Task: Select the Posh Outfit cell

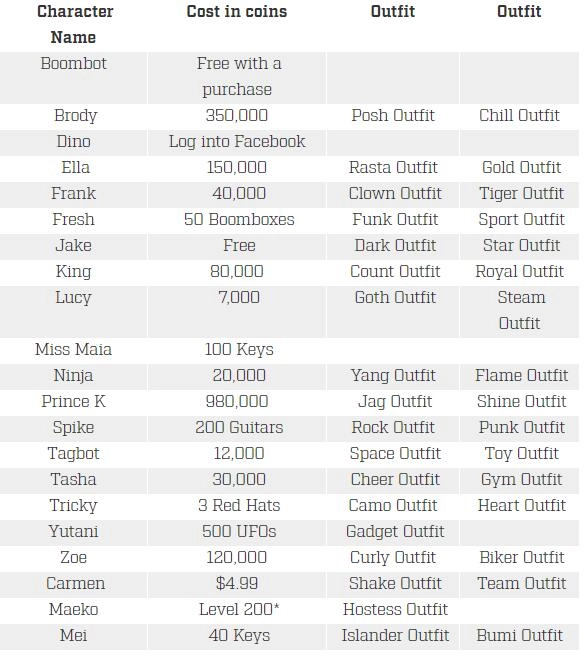Action: [x=393, y=115]
